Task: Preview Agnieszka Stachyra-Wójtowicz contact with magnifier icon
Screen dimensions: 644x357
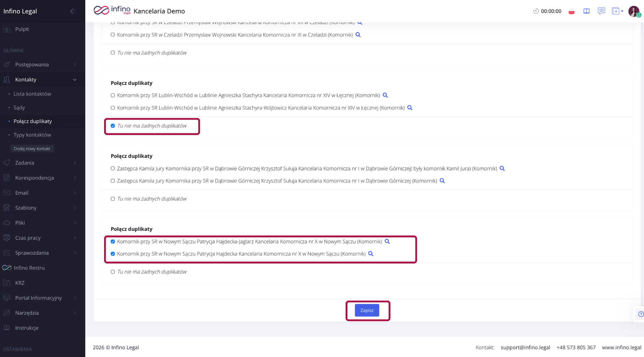Action: [410, 108]
